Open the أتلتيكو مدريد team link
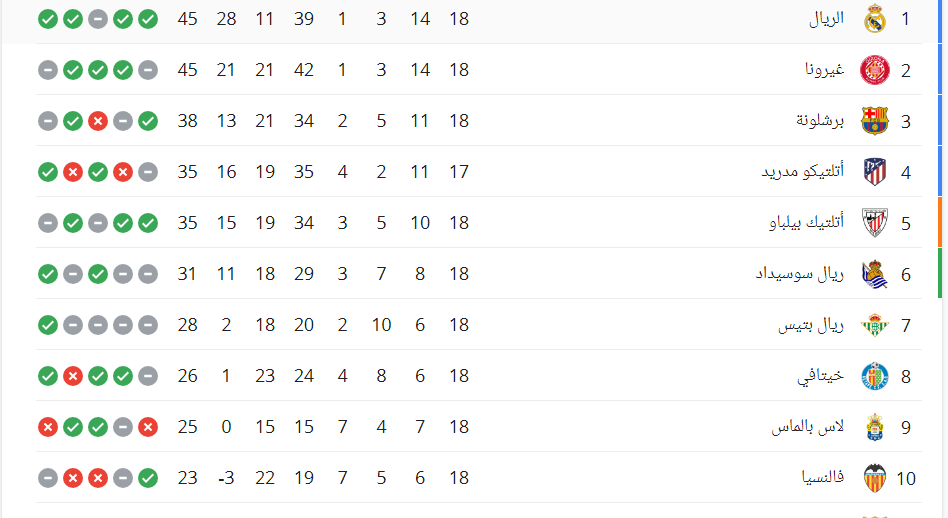The width and height of the screenshot is (948, 518). point(802,172)
